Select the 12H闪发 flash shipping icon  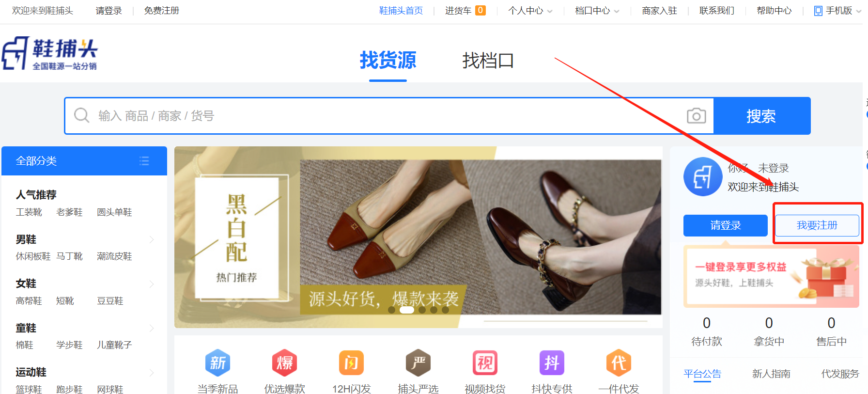pos(351,363)
